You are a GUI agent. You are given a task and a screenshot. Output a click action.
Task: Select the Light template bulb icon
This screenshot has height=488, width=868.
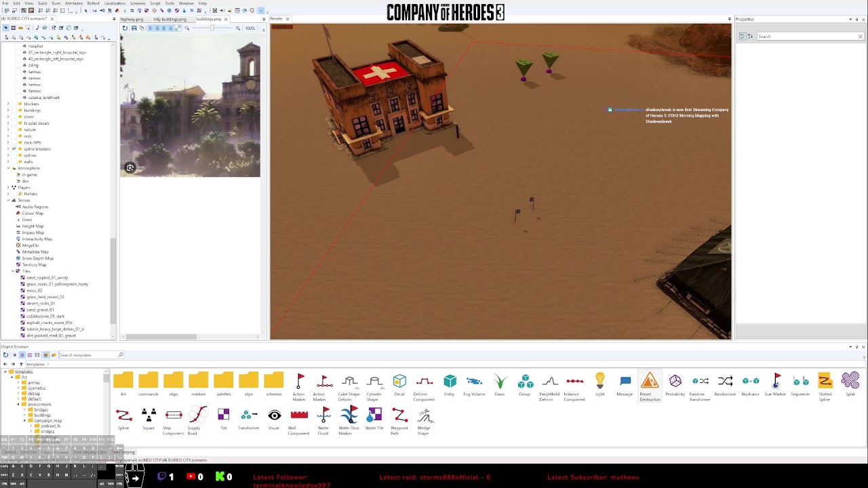coord(599,381)
